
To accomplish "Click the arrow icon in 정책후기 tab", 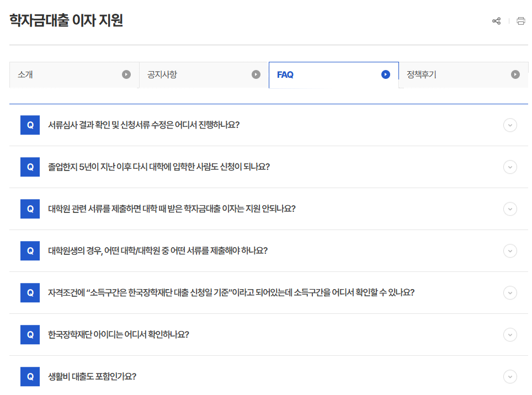I will 515,74.
